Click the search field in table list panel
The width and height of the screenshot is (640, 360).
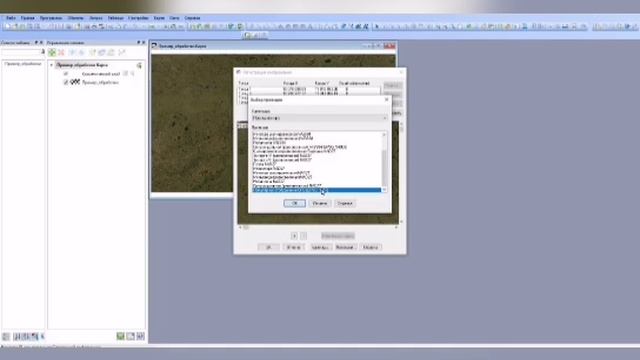click(20, 52)
